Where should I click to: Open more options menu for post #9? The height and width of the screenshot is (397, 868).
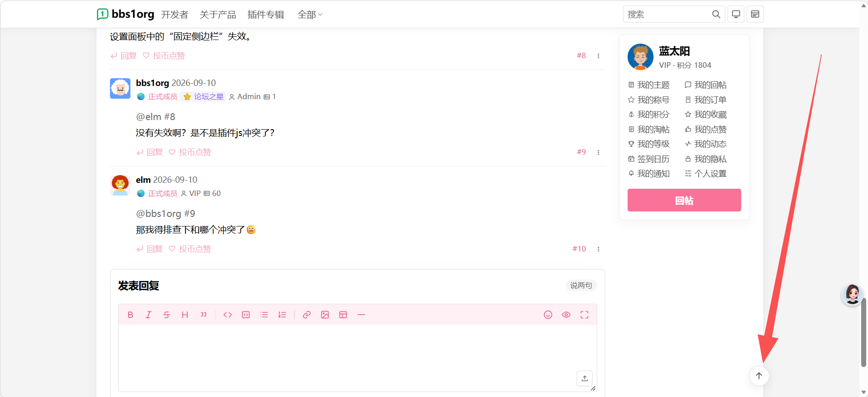click(x=599, y=152)
